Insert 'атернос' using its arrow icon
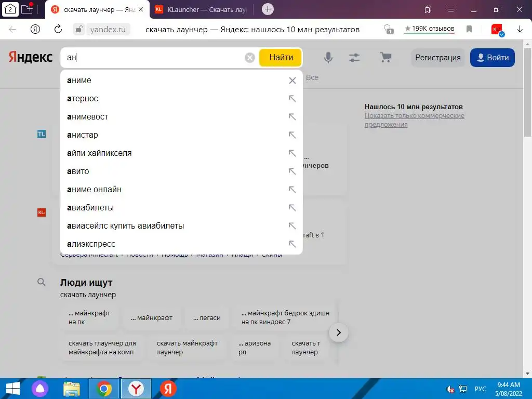This screenshot has width=532, height=399. [x=292, y=98]
